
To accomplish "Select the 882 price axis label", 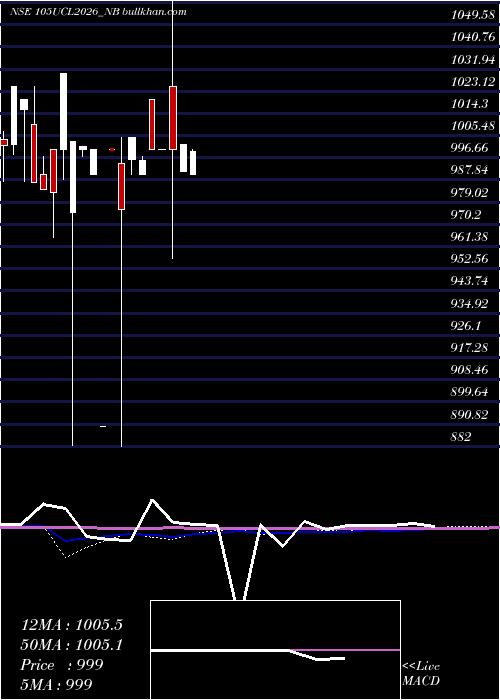I will click(x=461, y=437).
